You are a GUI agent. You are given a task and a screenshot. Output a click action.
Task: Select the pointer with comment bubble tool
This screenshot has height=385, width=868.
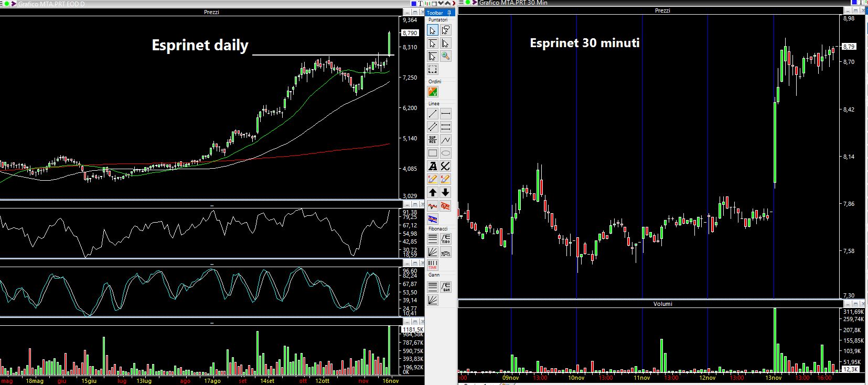pyautogui.click(x=445, y=30)
